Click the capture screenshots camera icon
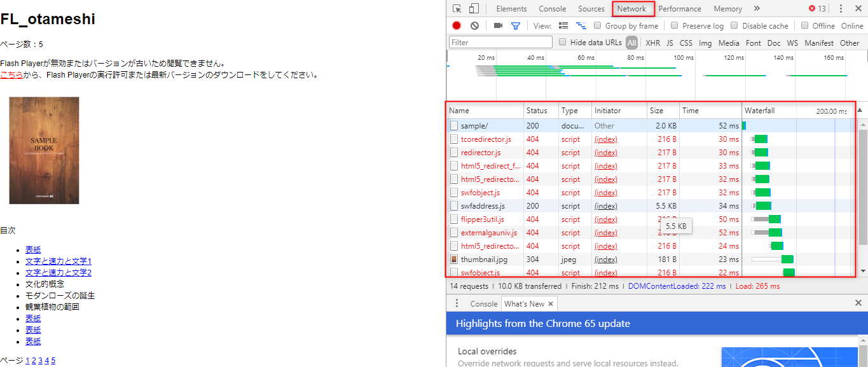This screenshot has height=367, width=868. tap(498, 26)
